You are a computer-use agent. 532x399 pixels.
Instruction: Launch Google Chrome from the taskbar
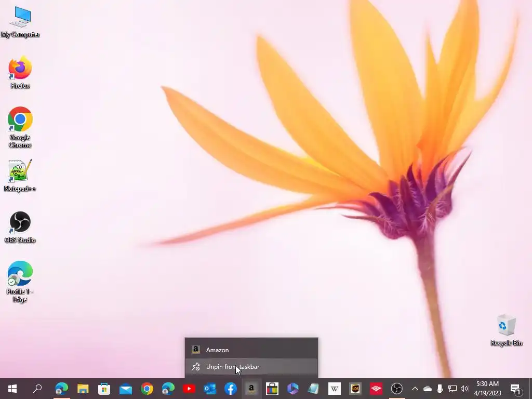click(x=147, y=389)
